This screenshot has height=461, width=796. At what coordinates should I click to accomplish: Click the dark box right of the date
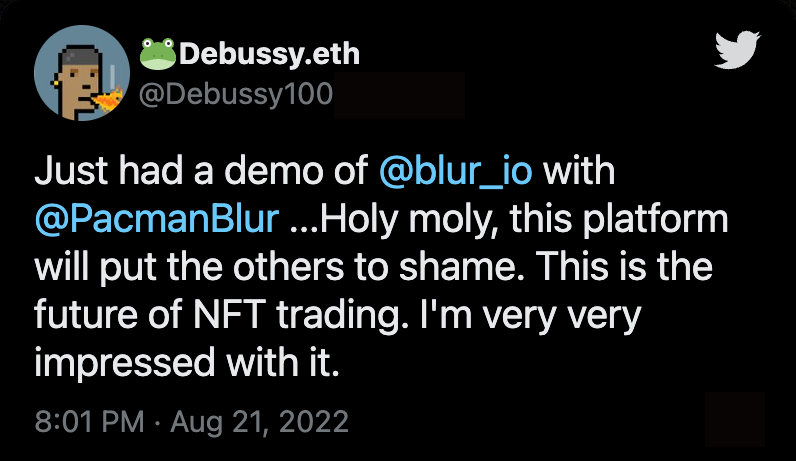click(x=735, y=418)
